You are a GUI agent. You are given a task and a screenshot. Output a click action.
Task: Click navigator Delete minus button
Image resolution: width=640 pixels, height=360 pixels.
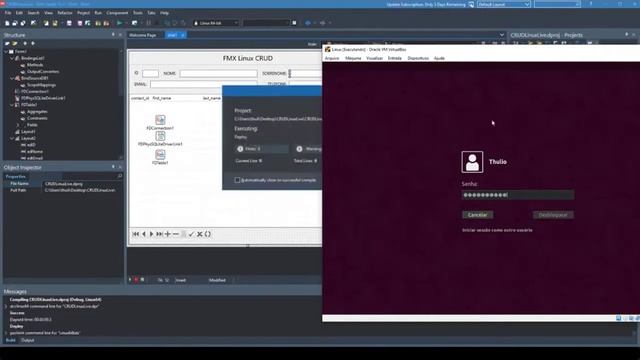[x=176, y=234]
